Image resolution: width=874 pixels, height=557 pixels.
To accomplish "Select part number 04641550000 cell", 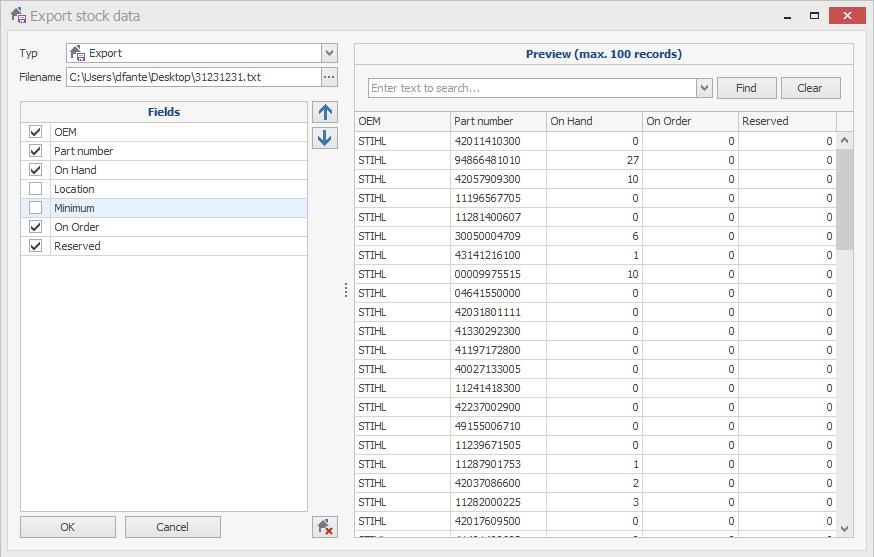I will click(x=498, y=293).
